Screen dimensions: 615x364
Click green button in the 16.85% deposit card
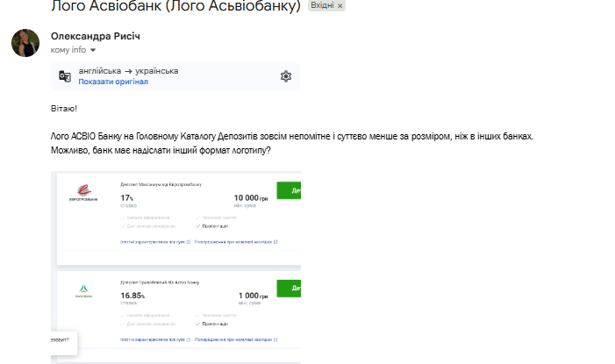point(289,289)
